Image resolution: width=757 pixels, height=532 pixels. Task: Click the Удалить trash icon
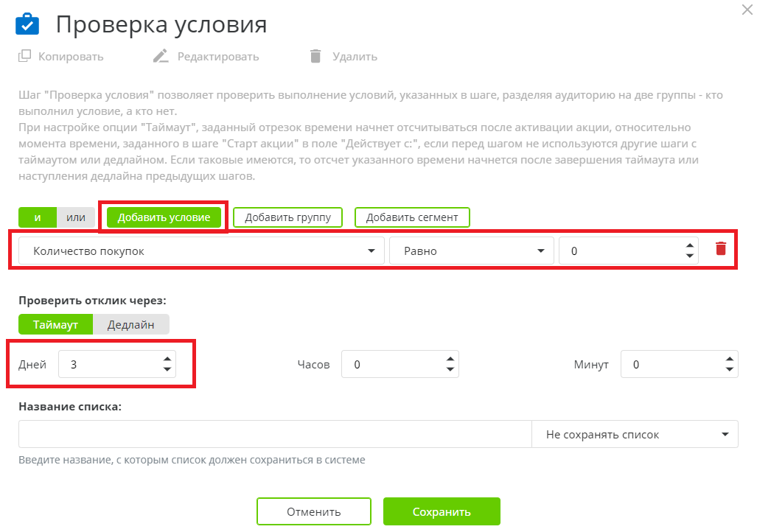coord(317,56)
